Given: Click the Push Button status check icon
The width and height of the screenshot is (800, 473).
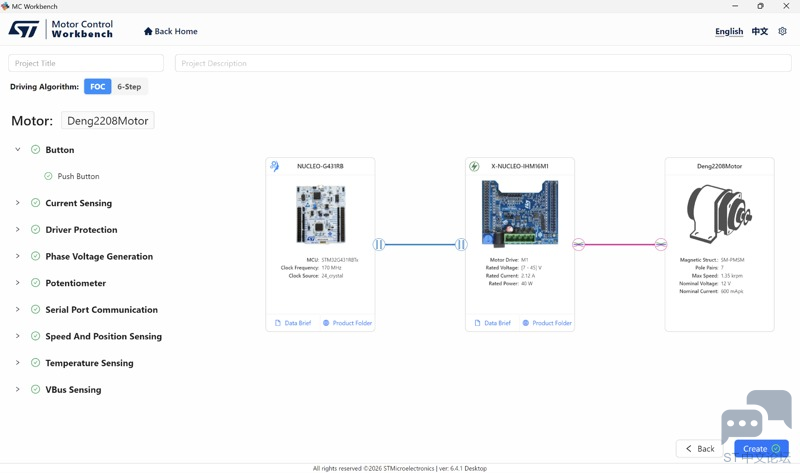Looking at the screenshot, I should [48, 176].
